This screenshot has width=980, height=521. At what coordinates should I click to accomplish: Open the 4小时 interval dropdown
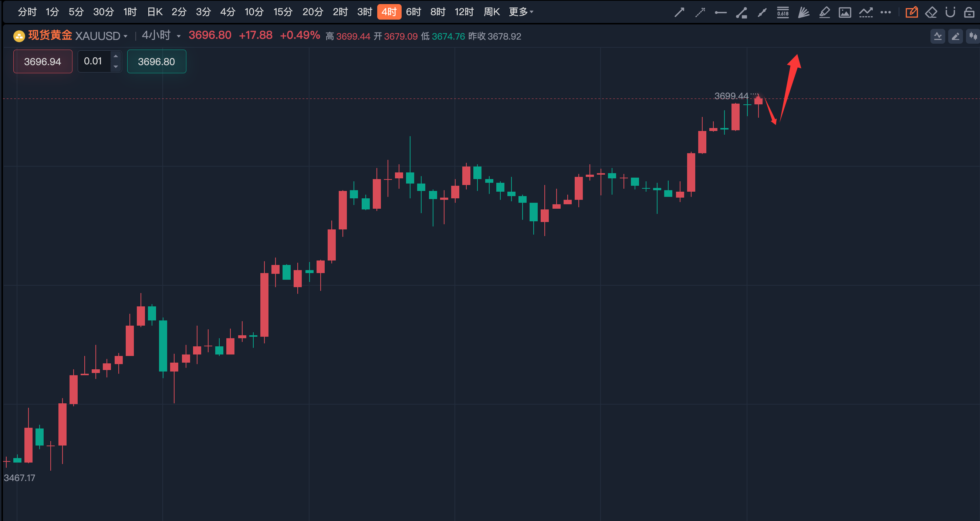[160, 36]
